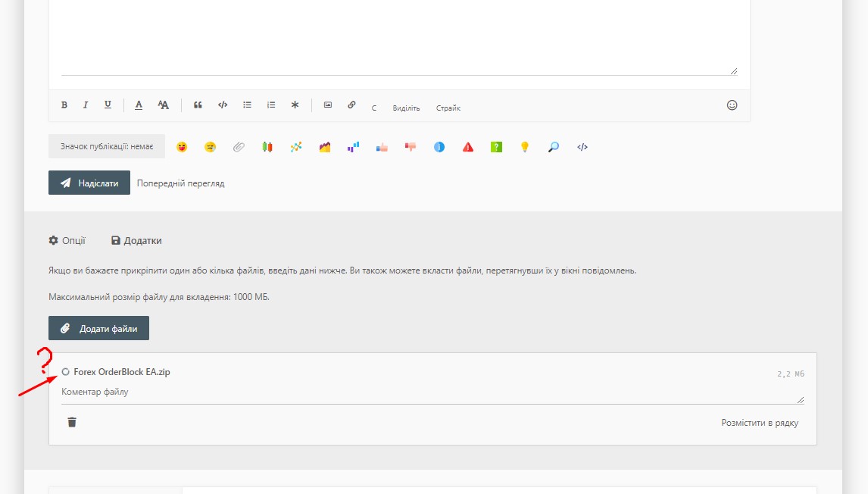The height and width of the screenshot is (494, 868).
Task: Switch to the Опції tab
Action: click(x=67, y=240)
